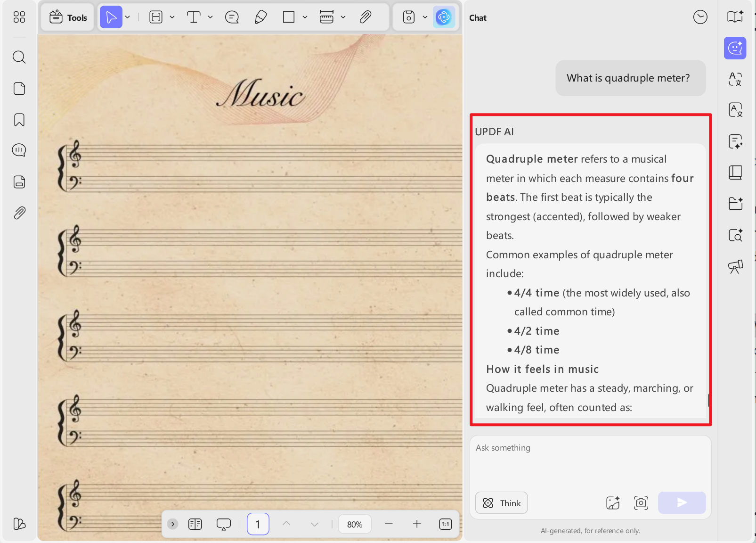Image resolution: width=756 pixels, height=543 pixels.
Task: Select the pencil drawing tool
Action: coord(260,17)
